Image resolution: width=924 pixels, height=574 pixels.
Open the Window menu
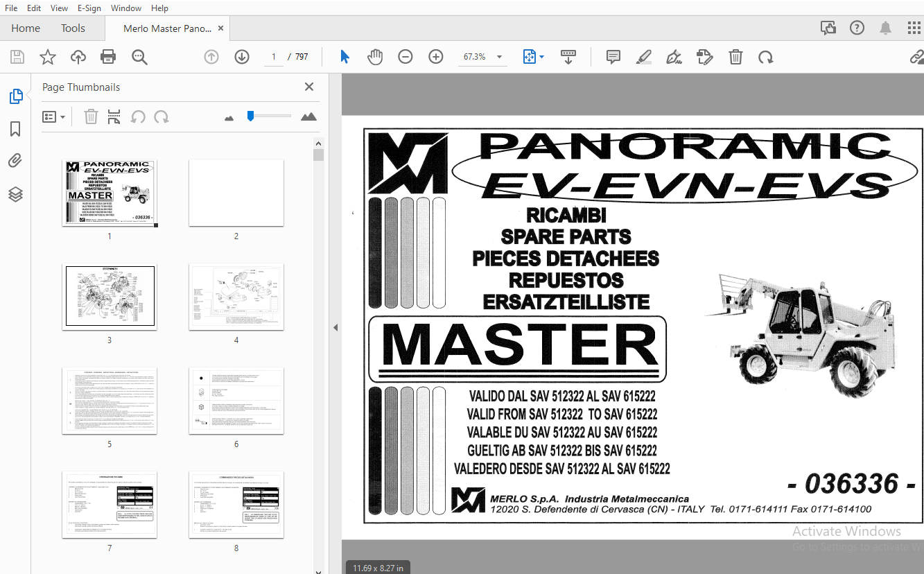[x=126, y=8]
